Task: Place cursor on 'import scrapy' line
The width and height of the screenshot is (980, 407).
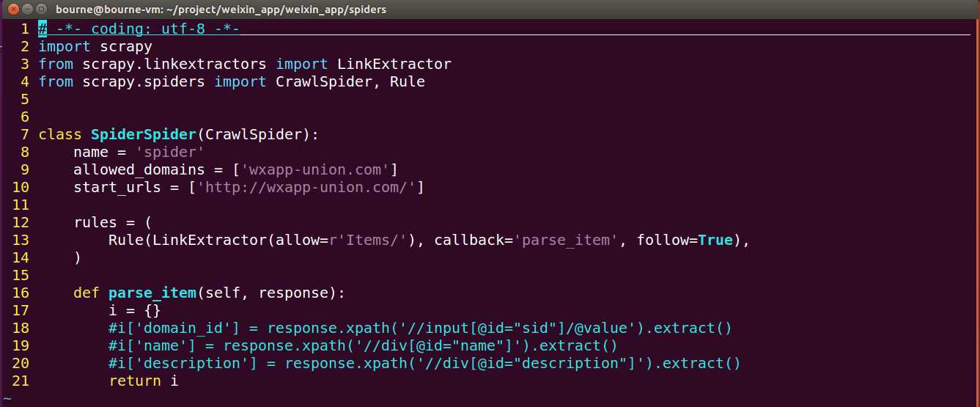Action: [x=95, y=46]
